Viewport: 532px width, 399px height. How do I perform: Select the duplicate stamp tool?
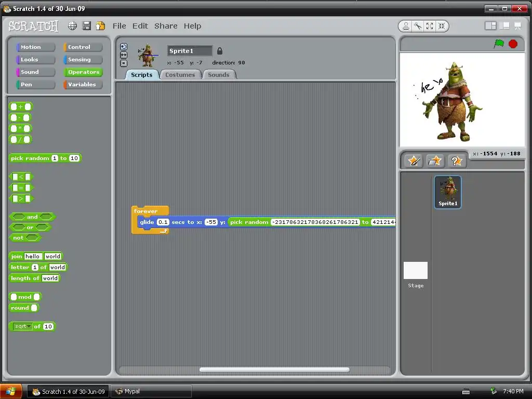pos(406,26)
